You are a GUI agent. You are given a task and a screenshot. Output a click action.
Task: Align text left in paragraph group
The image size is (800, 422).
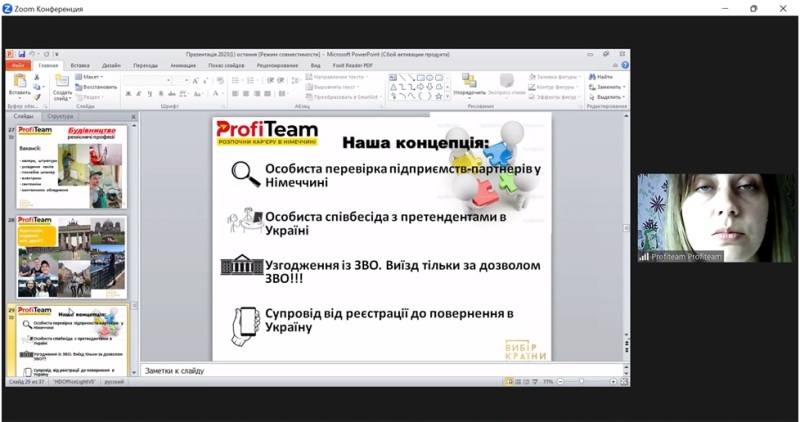(235, 94)
